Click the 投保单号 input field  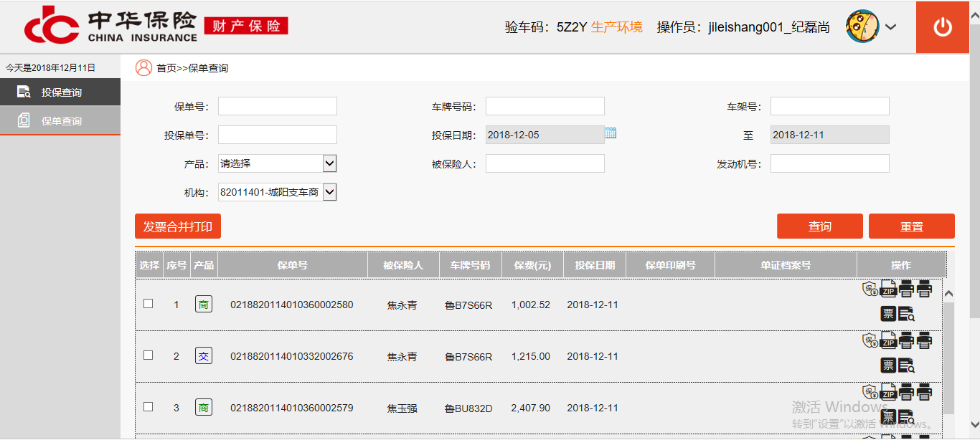[278, 135]
